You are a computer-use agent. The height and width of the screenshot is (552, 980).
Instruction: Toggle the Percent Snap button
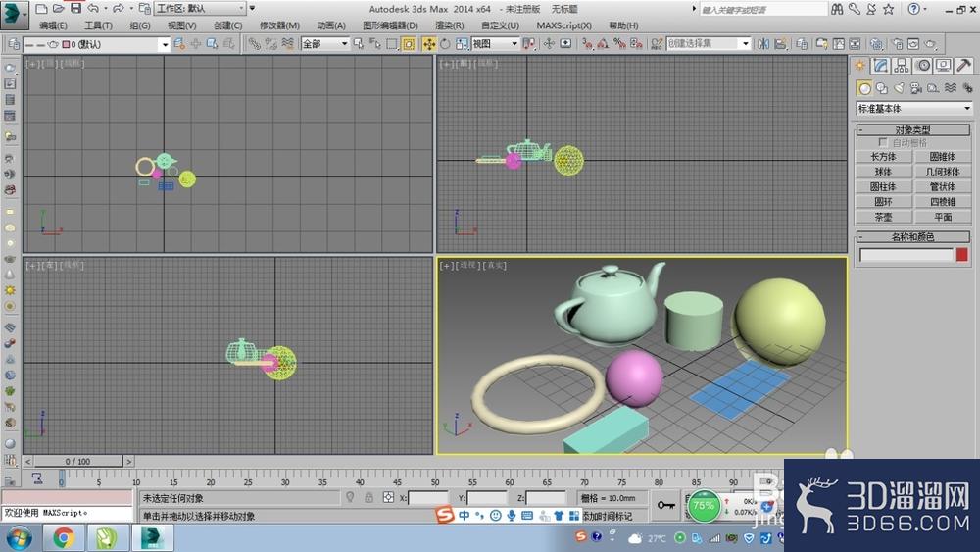point(619,44)
